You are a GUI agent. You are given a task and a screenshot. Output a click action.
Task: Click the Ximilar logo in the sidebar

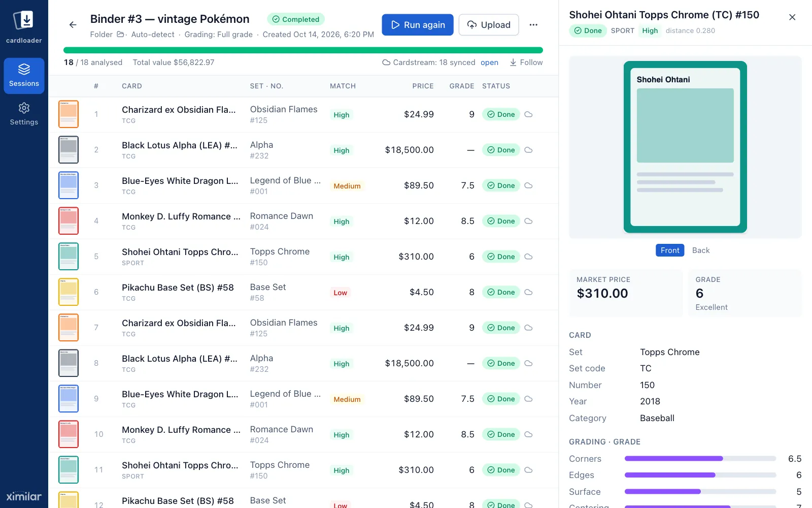pyautogui.click(x=24, y=496)
